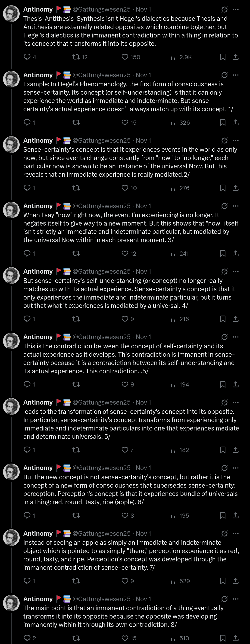Screen dimensions: 250x644
Task: Open more options on tweet ending 4/
Action: 235,272
